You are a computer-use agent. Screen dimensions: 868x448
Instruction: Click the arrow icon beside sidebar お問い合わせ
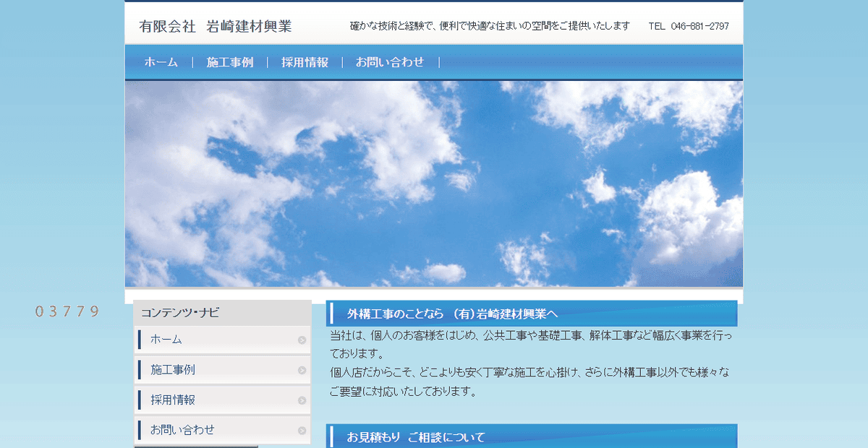click(302, 428)
